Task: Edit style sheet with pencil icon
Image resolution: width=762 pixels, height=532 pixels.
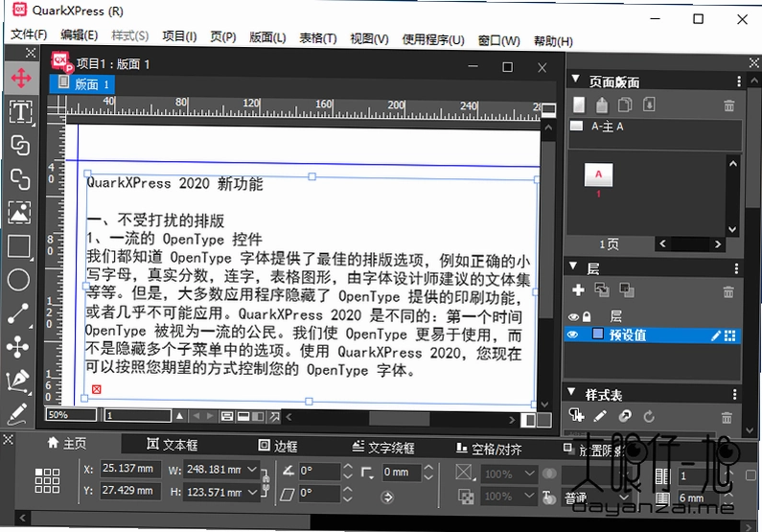Action: 600,416
